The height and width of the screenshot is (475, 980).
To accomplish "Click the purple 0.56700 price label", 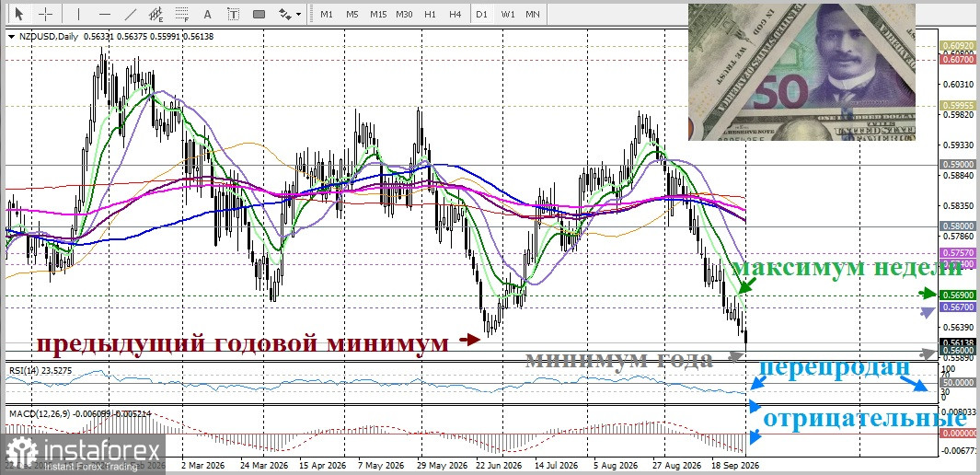I will 957,307.
